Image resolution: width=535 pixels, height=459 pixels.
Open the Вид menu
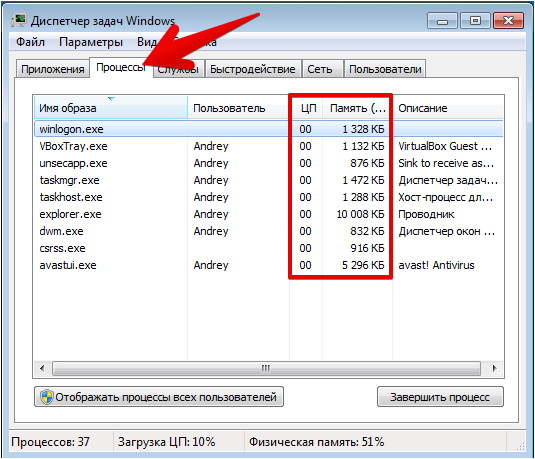pyautogui.click(x=147, y=42)
